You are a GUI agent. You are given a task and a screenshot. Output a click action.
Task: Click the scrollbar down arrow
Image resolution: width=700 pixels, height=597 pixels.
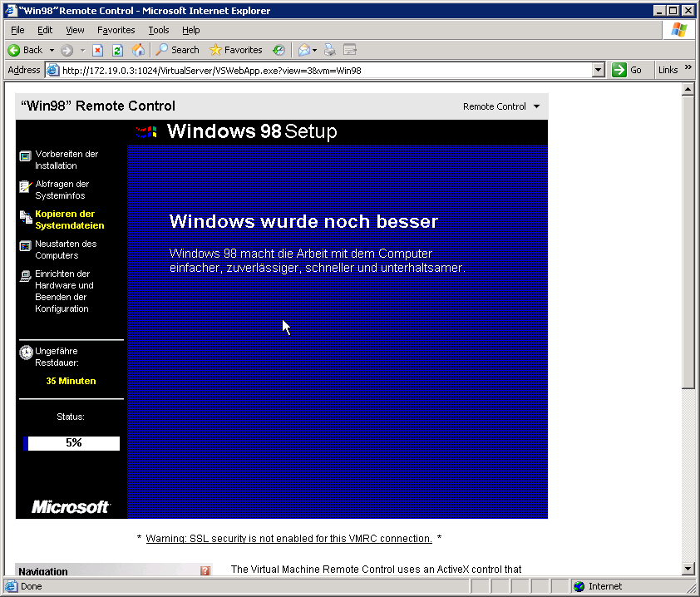(x=688, y=569)
